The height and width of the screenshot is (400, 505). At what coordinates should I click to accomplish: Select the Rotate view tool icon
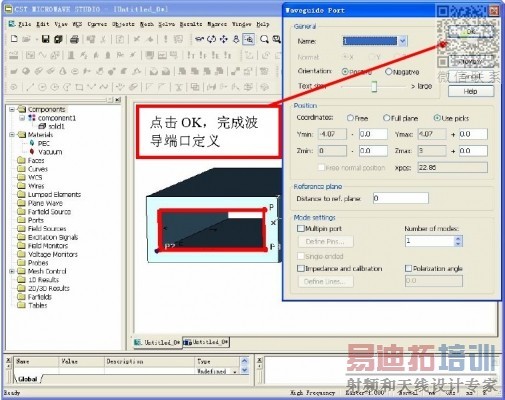211,39
